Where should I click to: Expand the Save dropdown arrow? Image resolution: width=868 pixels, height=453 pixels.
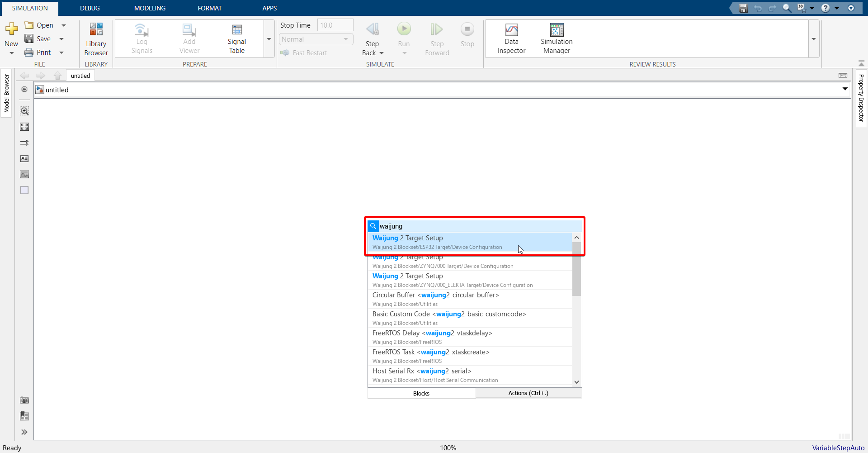(x=61, y=39)
